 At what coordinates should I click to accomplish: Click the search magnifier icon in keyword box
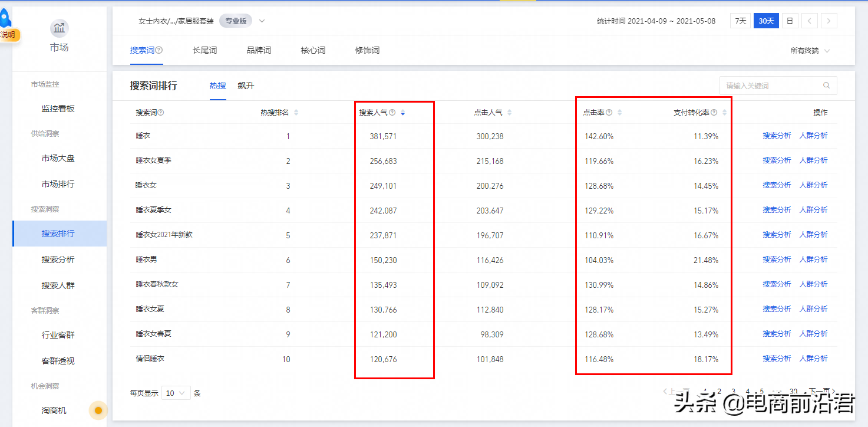pos(827,85)
